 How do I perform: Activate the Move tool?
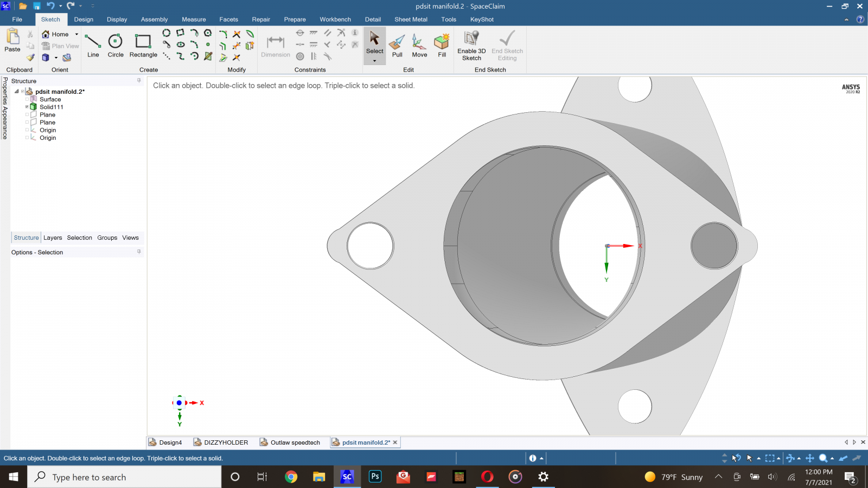[x=419, y=46]
